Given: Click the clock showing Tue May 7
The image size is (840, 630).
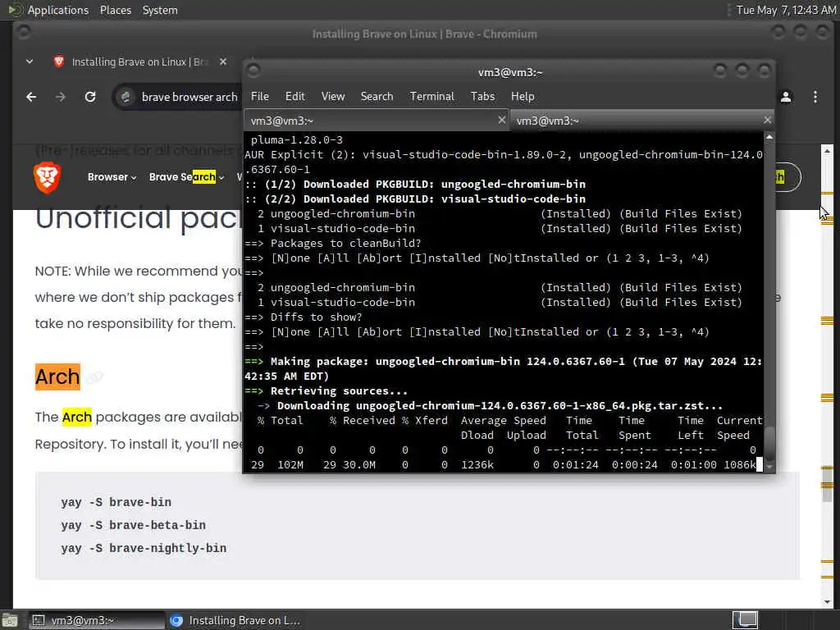Looking at the screenshot, I should click(x=785, y=10).
